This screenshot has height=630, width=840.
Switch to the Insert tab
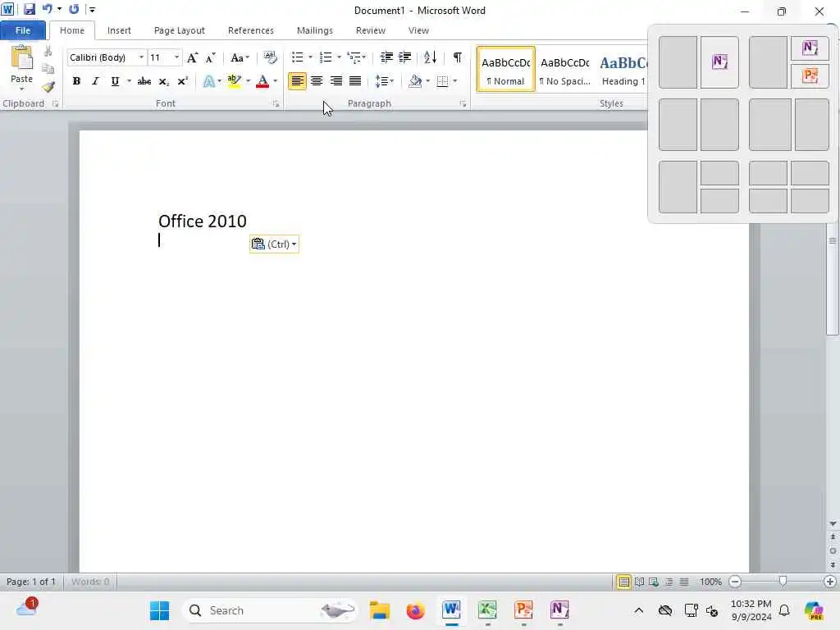tap(119, 30)
